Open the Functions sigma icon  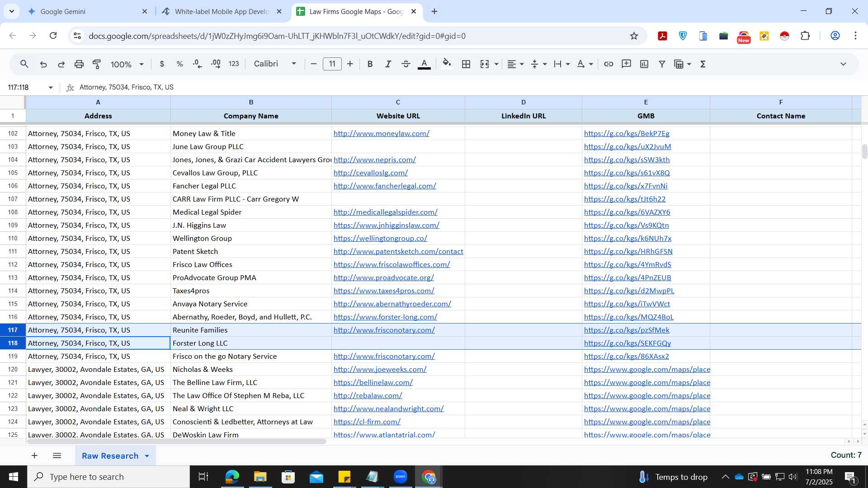tap(703, 64)
